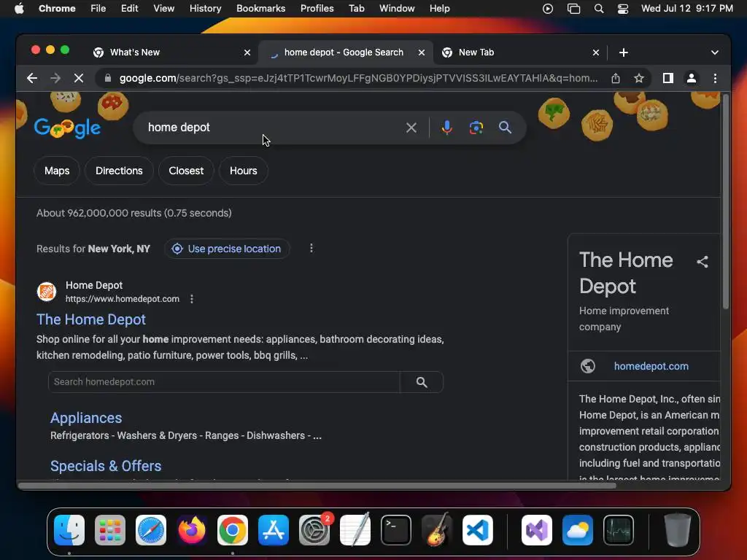
Task: Open Spotlight search in menu bar
Action: (x=599, y=9)
